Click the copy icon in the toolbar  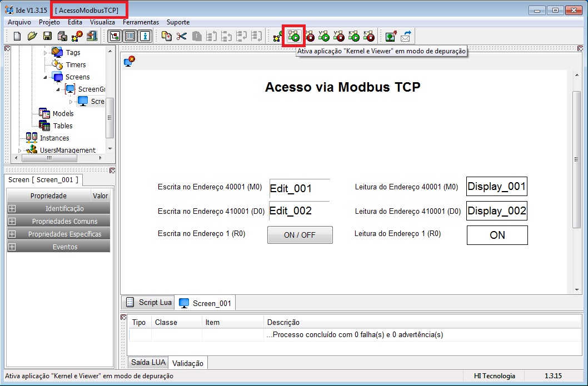167,36
